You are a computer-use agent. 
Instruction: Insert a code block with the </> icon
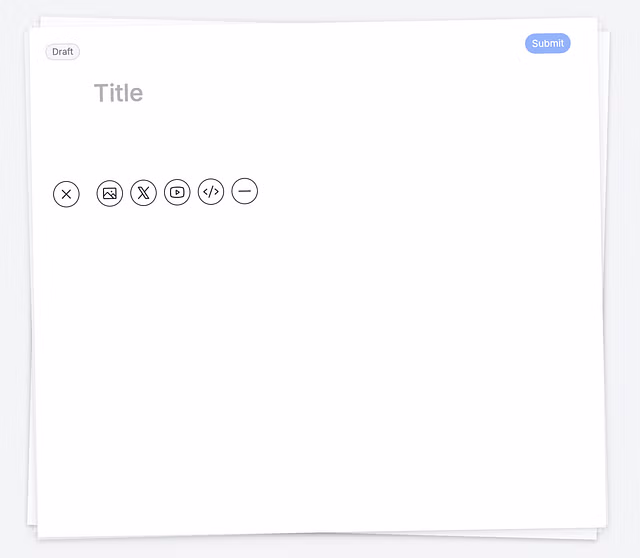point(211,191)
